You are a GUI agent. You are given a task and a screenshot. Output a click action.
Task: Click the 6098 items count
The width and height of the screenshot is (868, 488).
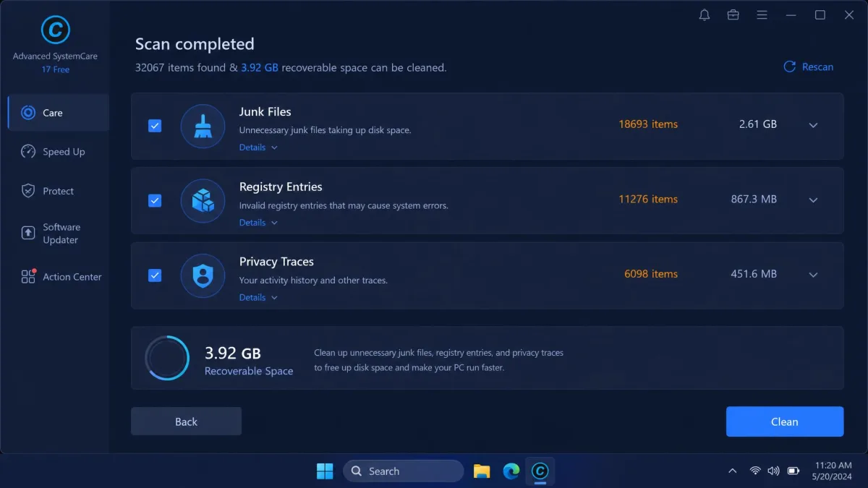pos(651,274)
